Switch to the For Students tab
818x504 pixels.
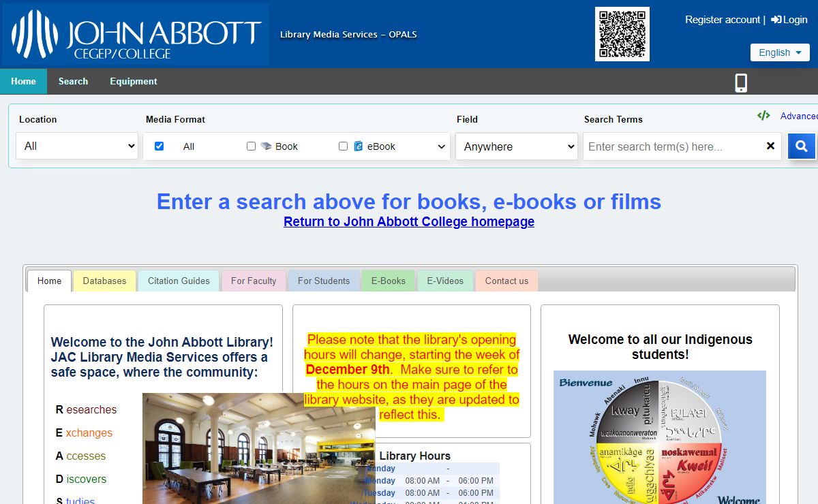pyautogui.click(x=324, y=281)
